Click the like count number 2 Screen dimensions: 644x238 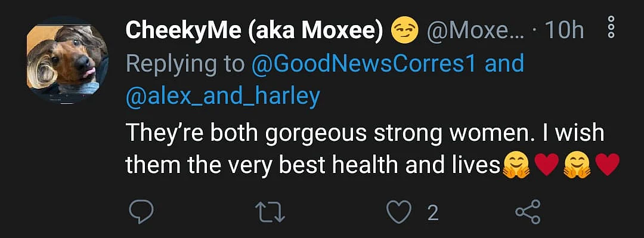(x=432, y=213)
